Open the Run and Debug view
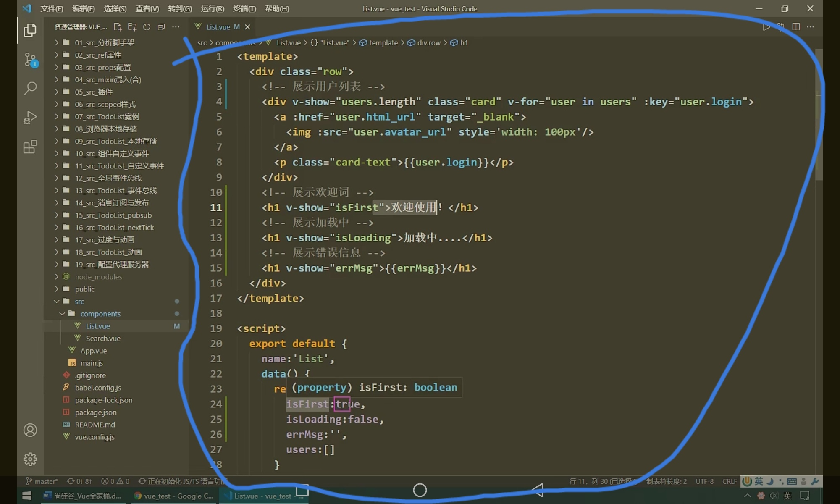840x504 pixels. pos(30,118)
